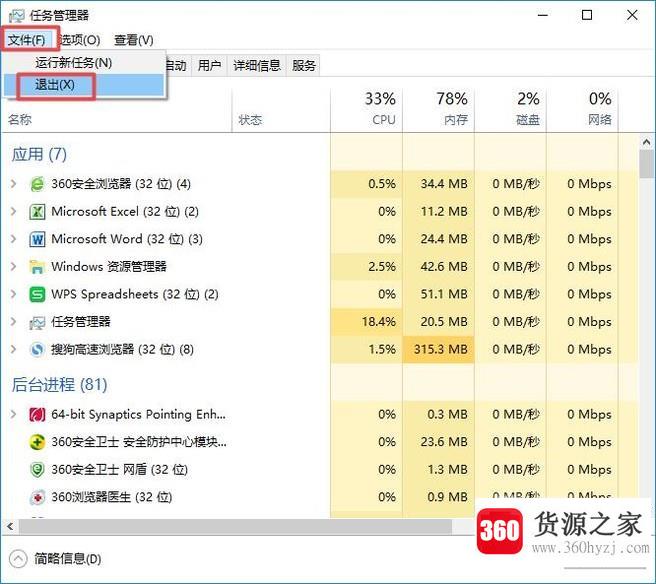This screenshot has width=656, height=584.
Task: Maximize the Task Manager window
Action: tap(587, 15)
